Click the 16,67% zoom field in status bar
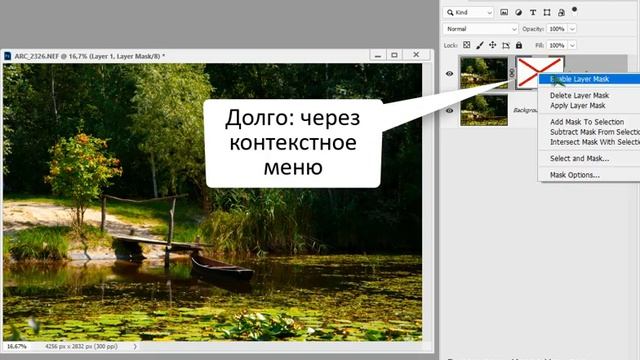This screenshot has width=640, height=360. click(17, 347)
